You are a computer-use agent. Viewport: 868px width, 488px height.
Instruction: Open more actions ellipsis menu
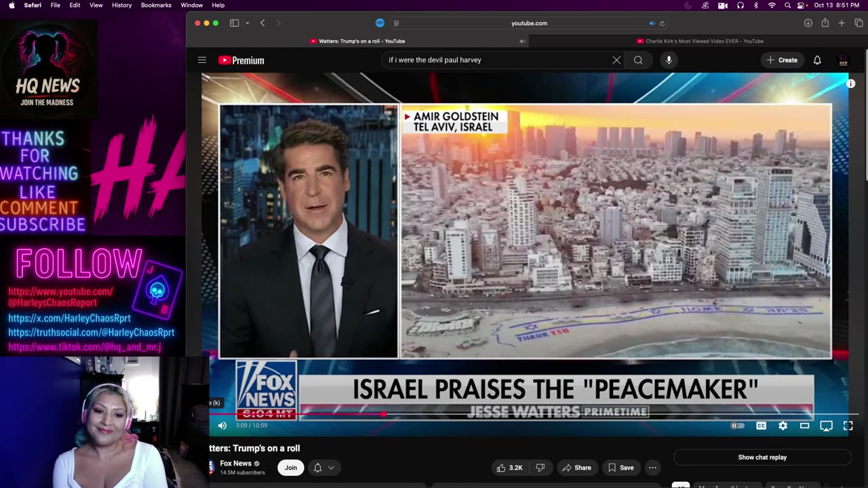click(x=652, y=468)
